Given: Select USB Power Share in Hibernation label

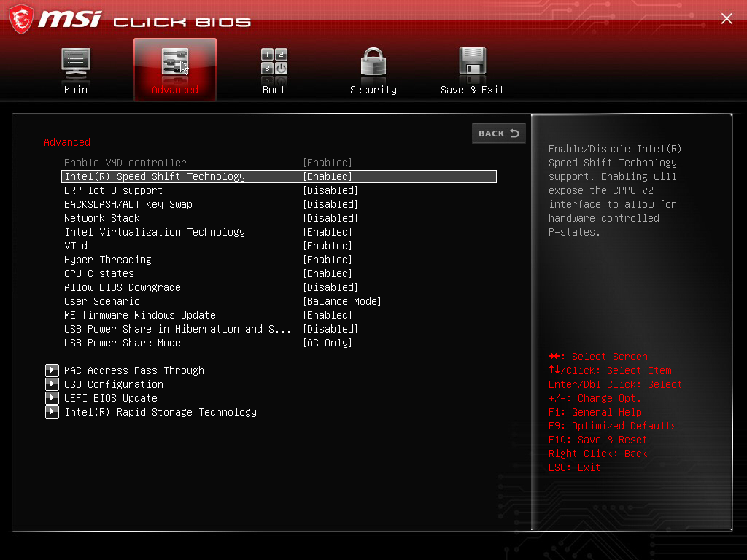Looking at the screenshot, I should (177, 329).
